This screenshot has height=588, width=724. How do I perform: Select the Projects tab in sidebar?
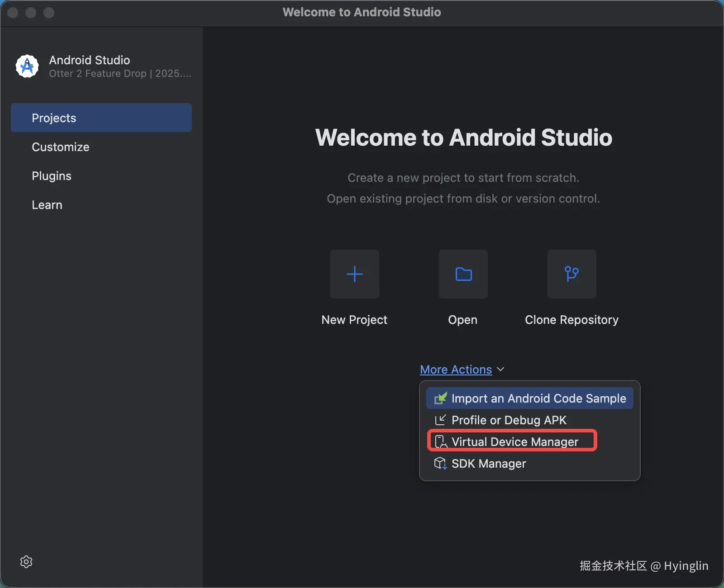[x=101, y=118]
